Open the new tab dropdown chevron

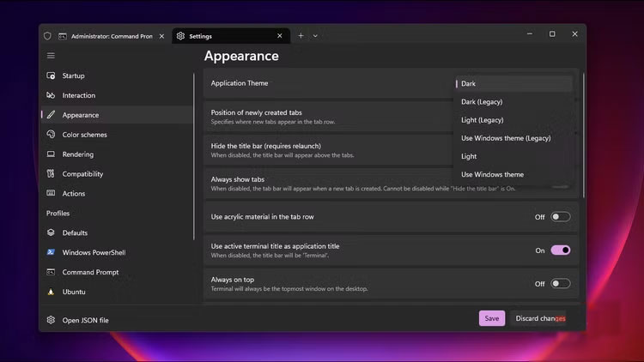315,36
